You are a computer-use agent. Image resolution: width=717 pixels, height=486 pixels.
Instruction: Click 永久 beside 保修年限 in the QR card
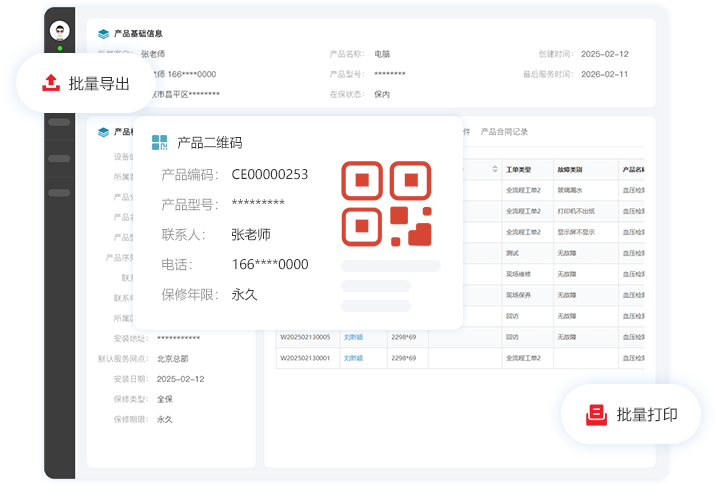click(245, 294)
